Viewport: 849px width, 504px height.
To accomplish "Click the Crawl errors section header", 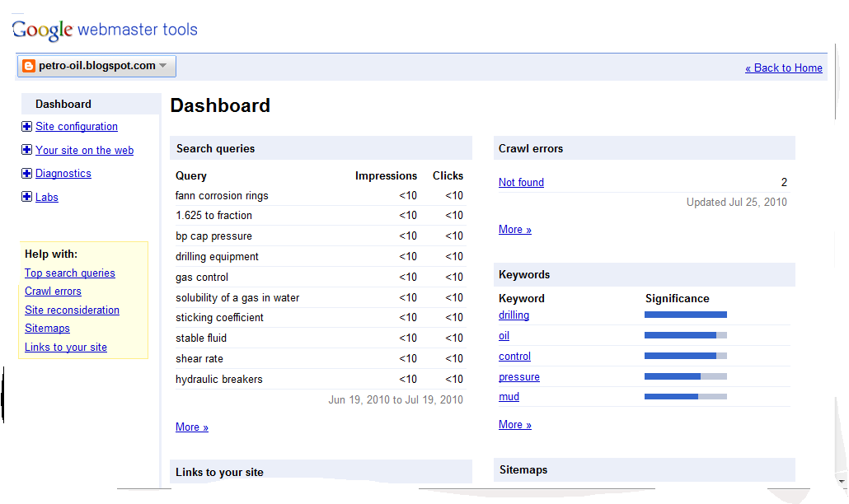I will coord(645,148).
